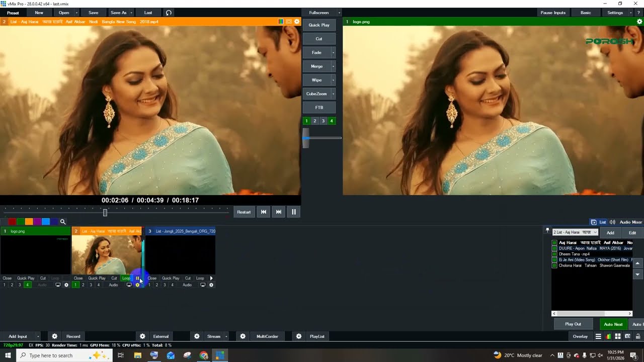Click the Cut transition button
This screenshot has width=644, height=362.
coord(319,39)
